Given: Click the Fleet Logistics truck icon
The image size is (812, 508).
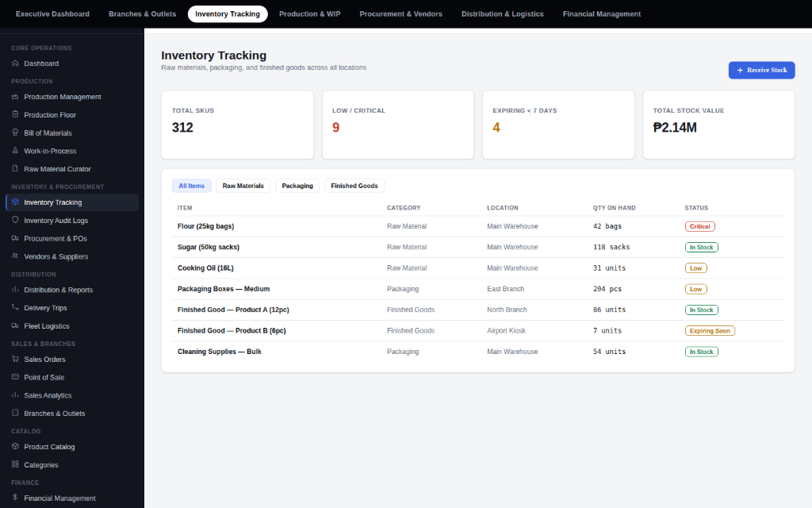Looking at the screenshot, I should coord(15,325).
